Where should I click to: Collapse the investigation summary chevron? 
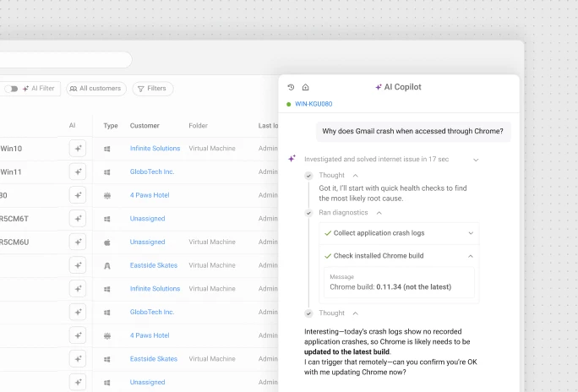coord(476,160)
